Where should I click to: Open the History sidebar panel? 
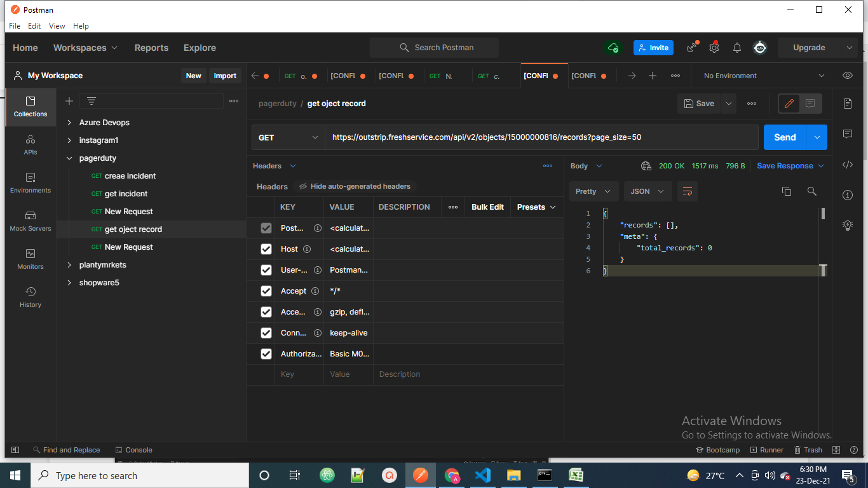coord(31,297)
